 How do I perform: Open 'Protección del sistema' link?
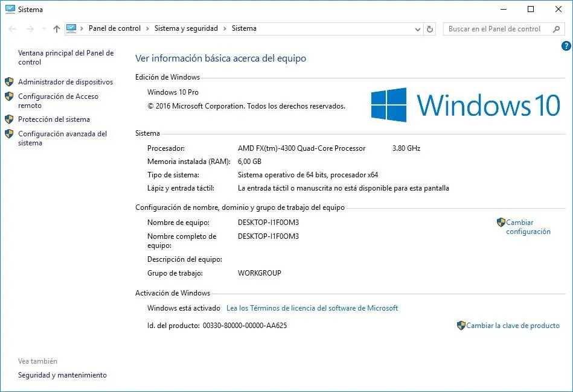54,119
